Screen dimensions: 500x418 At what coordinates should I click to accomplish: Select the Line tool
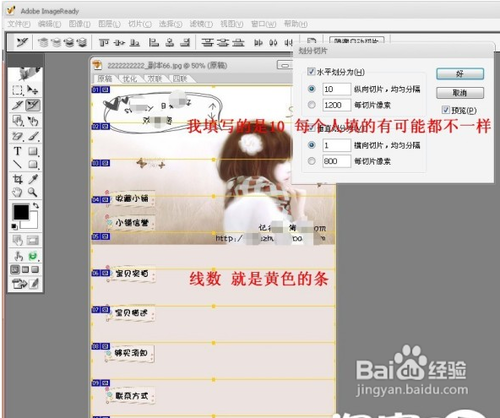[17, 164]
